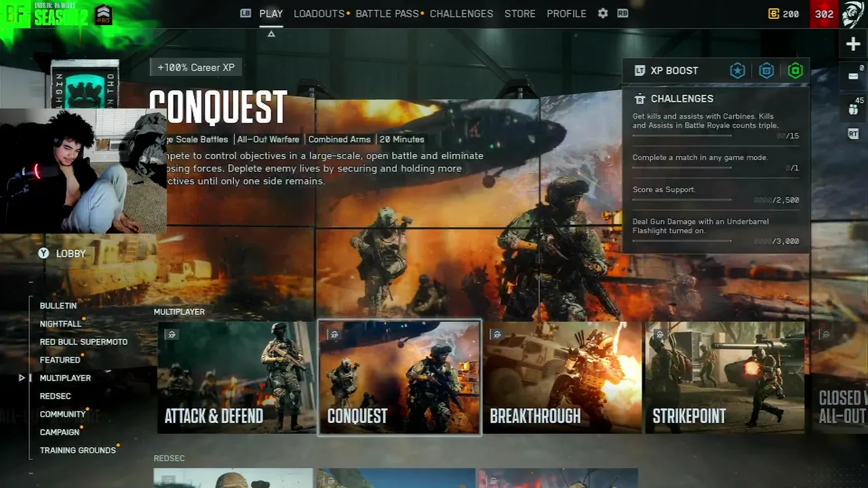Select FEATURED in the side list
The width and height of the screenshot is (868, 488).
(60, 360)
